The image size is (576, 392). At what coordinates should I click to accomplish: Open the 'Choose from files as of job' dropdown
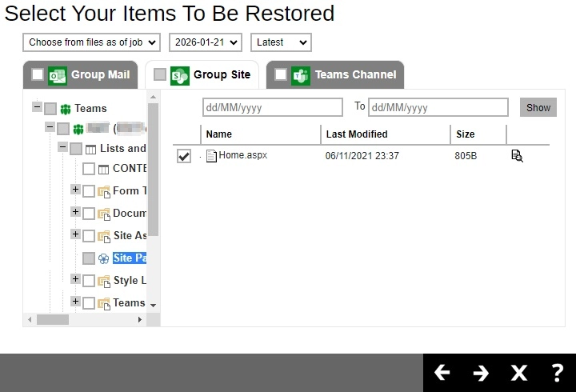92,42
